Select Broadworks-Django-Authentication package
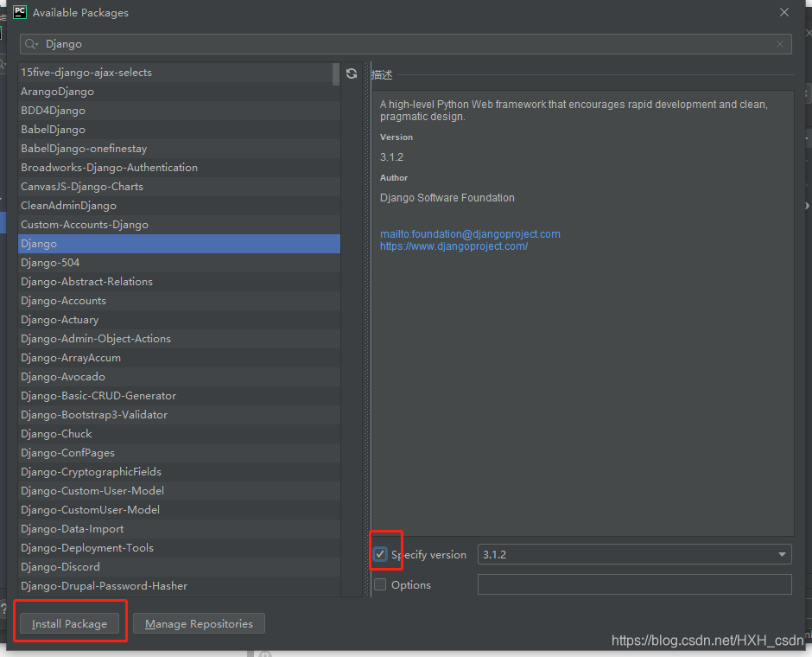The height and width of the screenshot is (657, 812). pyautogui.click(x=179, y=168)
